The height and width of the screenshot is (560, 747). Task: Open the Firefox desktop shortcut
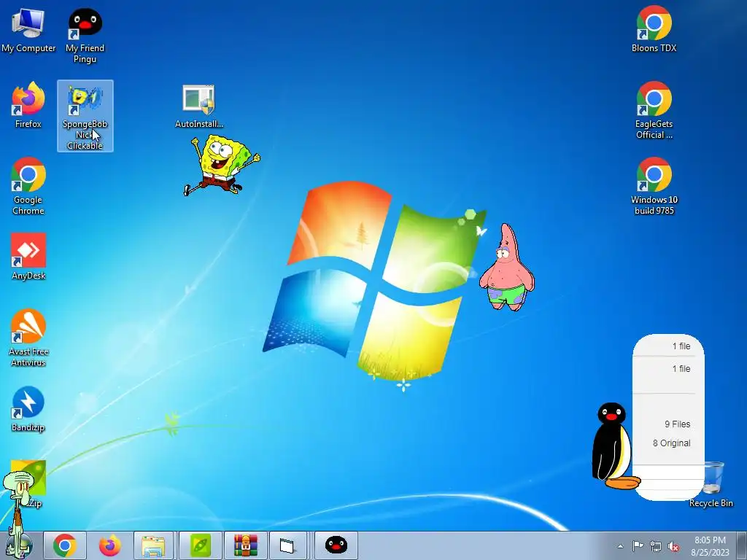coord(28,105)
